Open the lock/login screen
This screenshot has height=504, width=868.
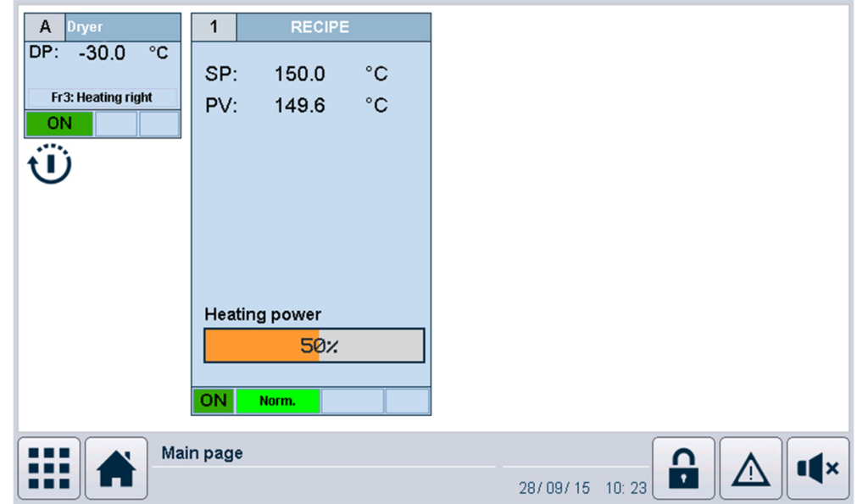click(682, 468)
